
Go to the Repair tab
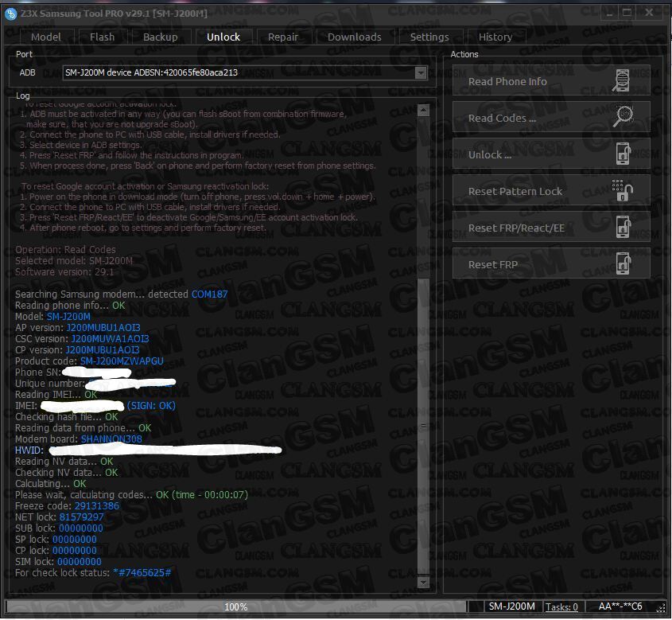(x=283, y=37)
